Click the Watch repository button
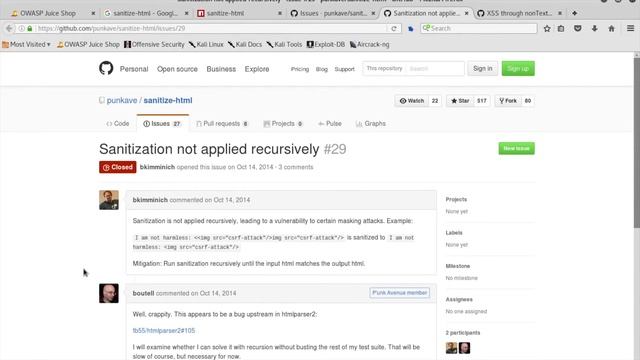This screenshot has height=360, width=640. click(x=411, y=101)
